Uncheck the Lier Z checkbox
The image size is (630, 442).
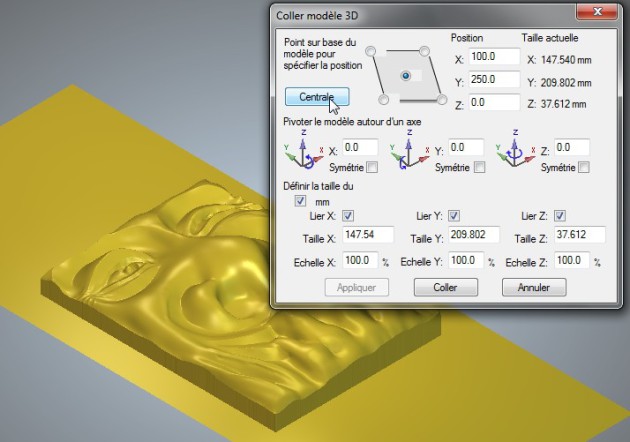click(560, 216)
